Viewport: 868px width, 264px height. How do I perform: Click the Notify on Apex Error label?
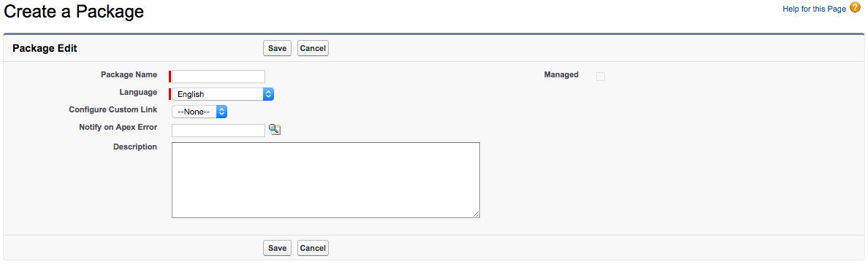tap(118, 127)
